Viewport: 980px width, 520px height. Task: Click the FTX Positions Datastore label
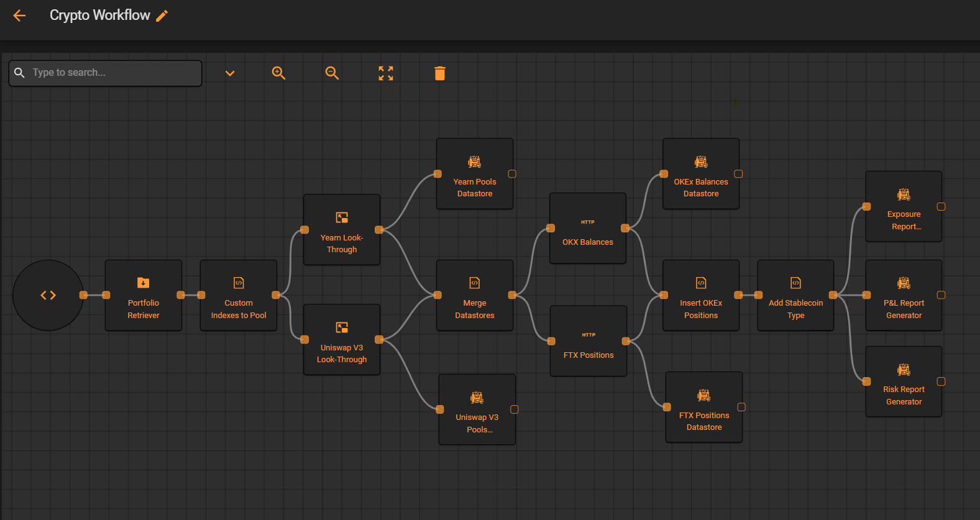(704, 421)
